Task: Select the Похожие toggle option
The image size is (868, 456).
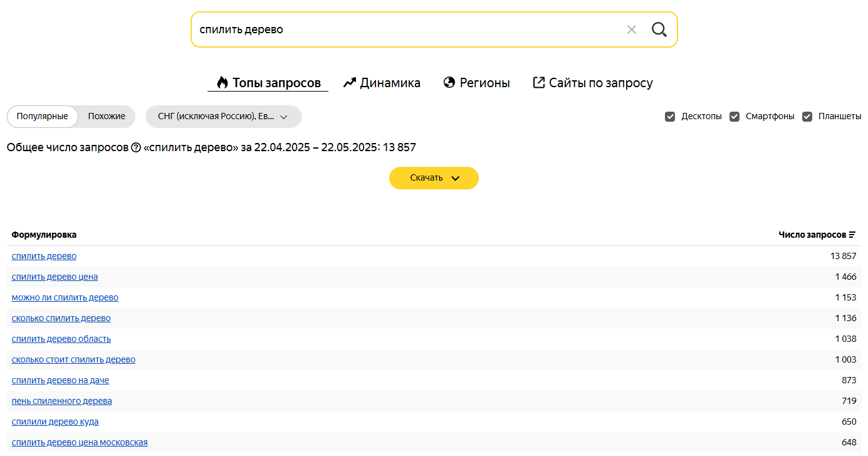Action: coord(107,117)
